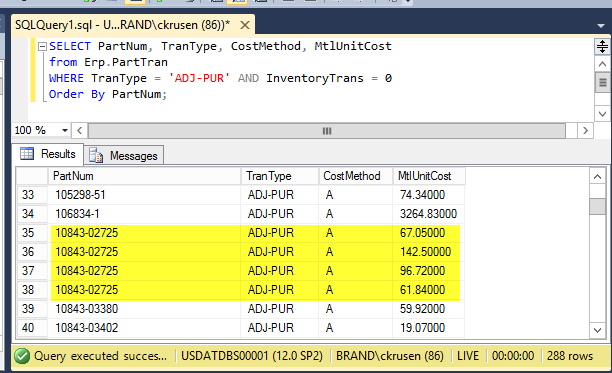Select row header 33
Viewport: 612px width, 373px height.
[x=32, y=195]
